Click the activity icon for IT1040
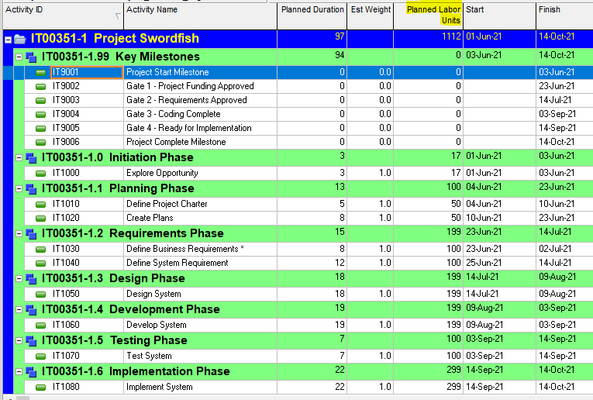The width and height of the screenshot is (593, 400). click(x=40, y=264)
